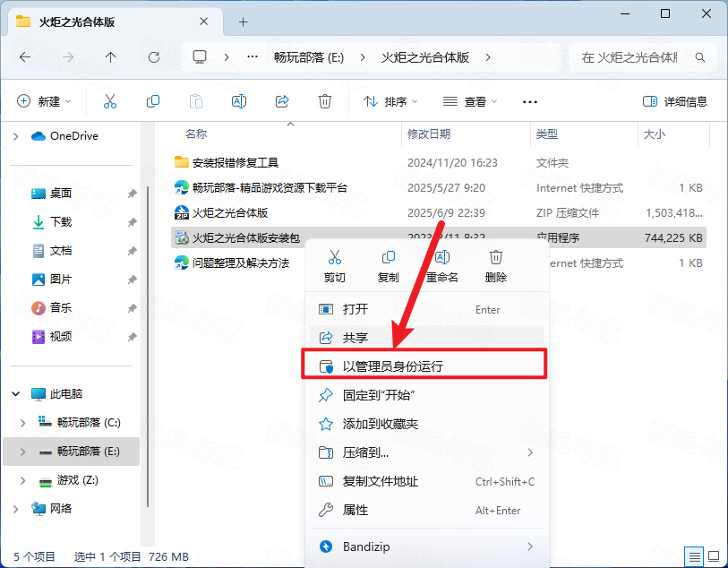Click the Share icon in the toolbar
728x568 pixels.
click(x=282, y=101)
